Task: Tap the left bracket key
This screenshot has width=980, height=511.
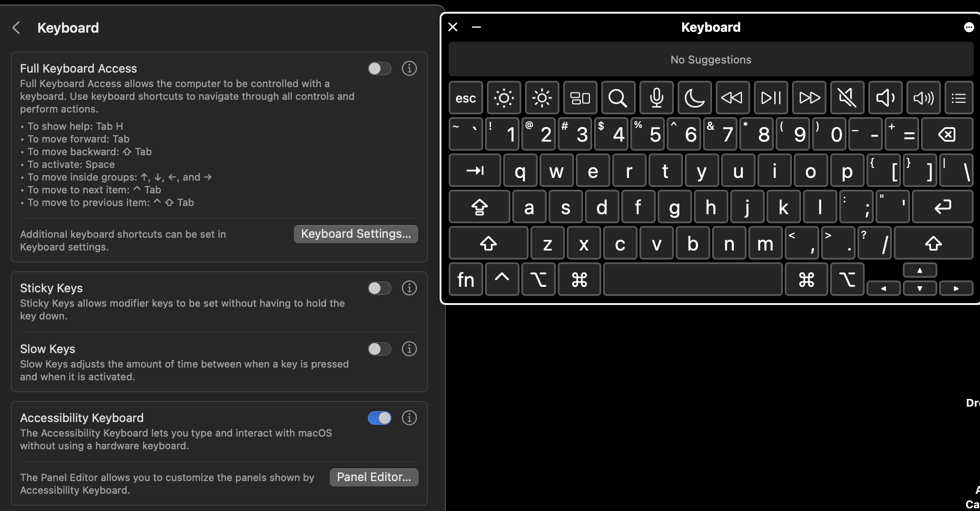Action: click(x=884, y=170)
